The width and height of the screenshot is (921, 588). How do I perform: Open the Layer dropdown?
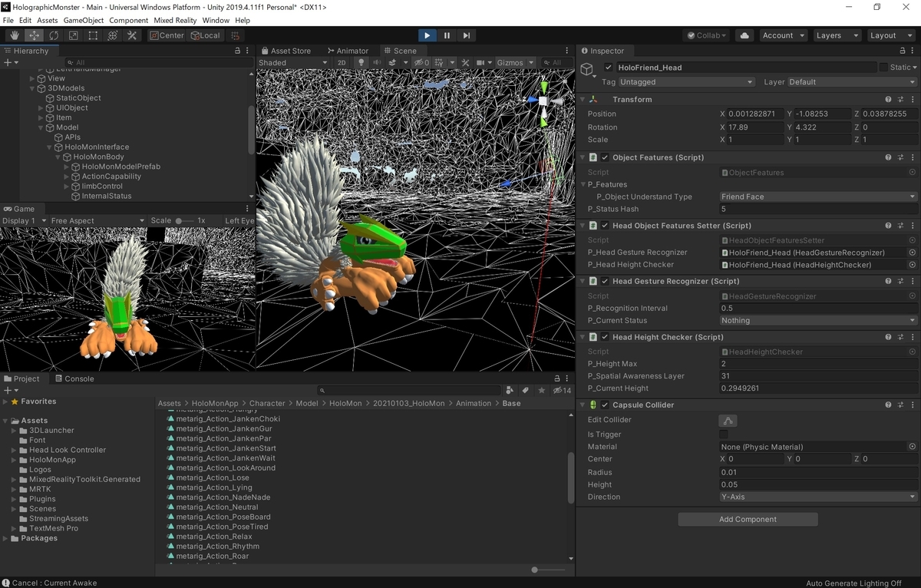click(x=852, y=82)
